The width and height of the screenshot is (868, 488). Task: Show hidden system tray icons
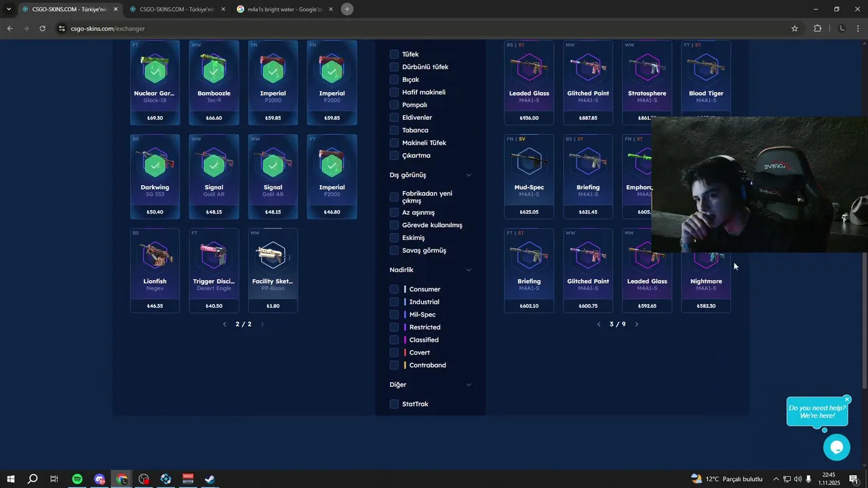(776, 479)
